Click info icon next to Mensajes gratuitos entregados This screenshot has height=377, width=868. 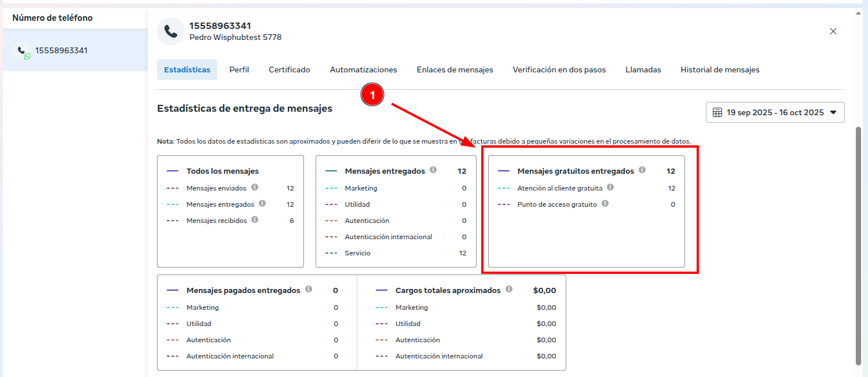click(x=642, y=170)
